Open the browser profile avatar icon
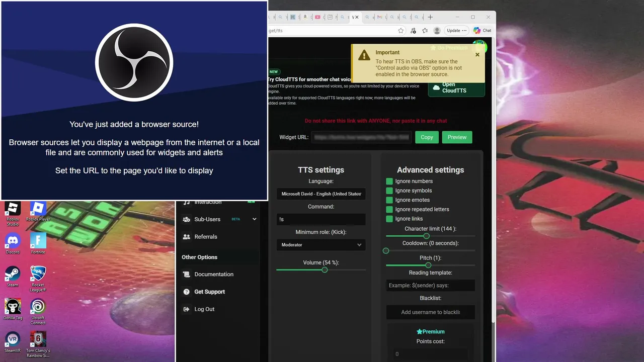The width and height of the screenshot is (644, 362). [437, 31]
